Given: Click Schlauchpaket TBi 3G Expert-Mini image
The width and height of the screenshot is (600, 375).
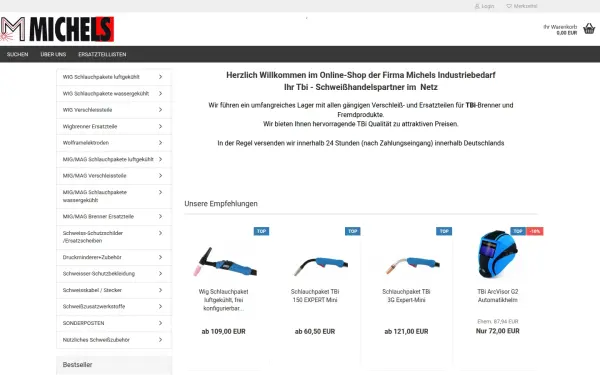Looking at the screenshot, I should pyautogui.click(x=412, y=266).
